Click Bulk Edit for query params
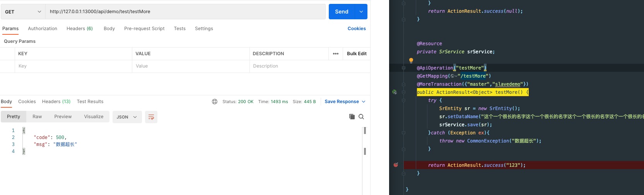 click(x=356, y=54)
